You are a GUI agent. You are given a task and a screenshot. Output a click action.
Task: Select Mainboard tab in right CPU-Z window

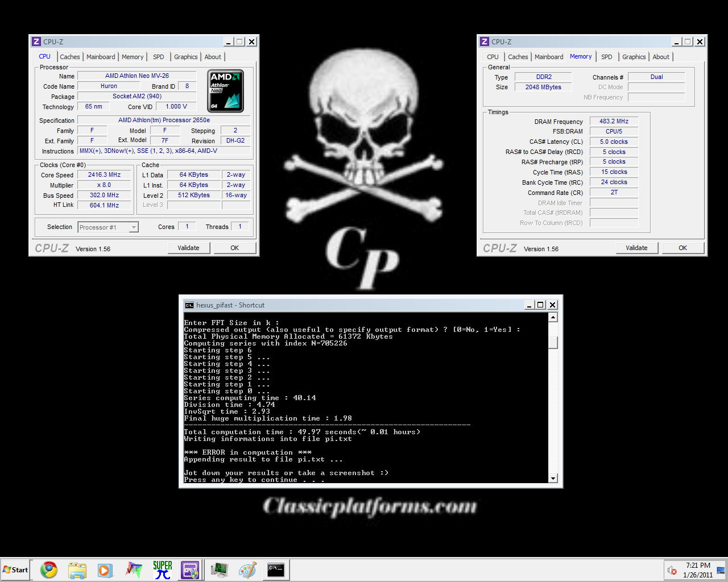pyautogui.click(x=549, y=57)
